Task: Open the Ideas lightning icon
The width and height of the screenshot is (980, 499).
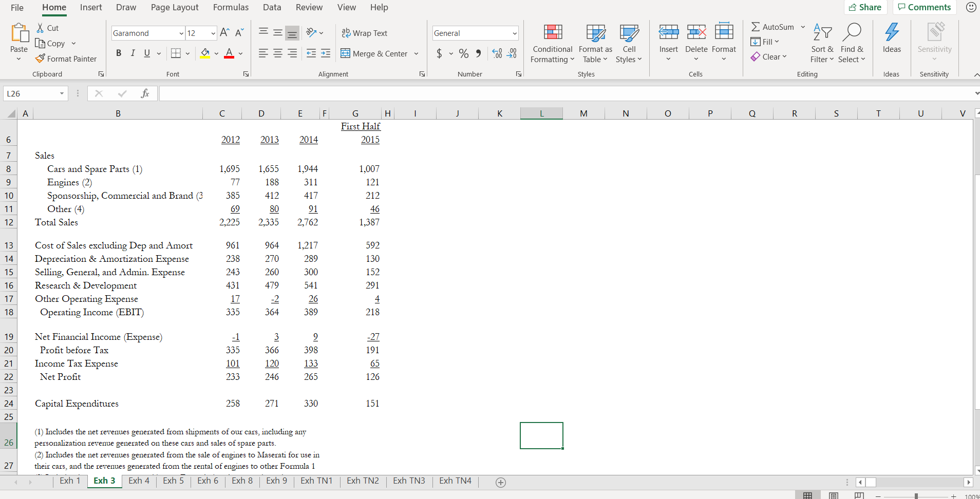Action: (x=892, y=32)
